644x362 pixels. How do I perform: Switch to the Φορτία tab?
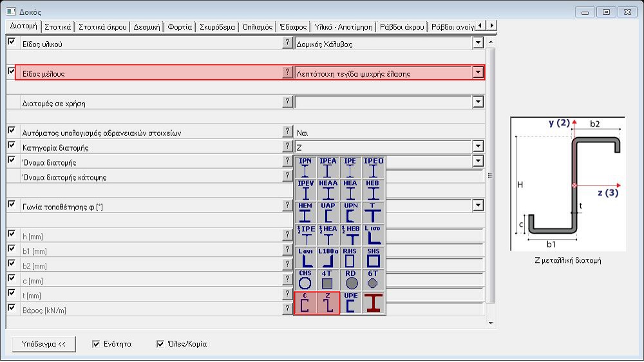coord(179,27)
